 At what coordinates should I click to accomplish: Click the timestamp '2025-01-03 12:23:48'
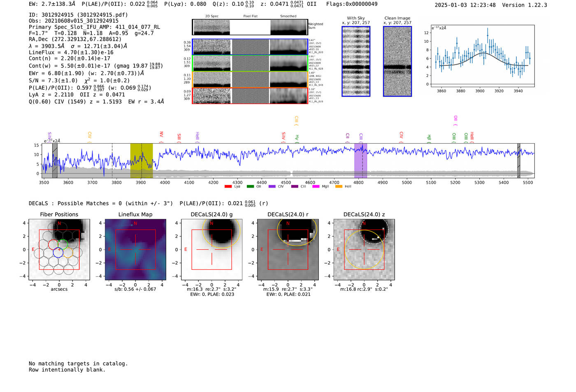click(x=465, y=5)
